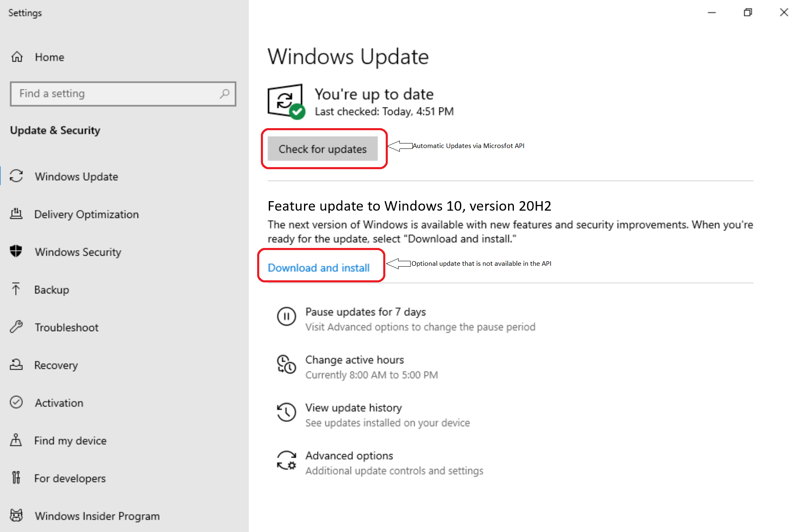
Task: Click the Home navigation item
Action: (x=49, y=57)
